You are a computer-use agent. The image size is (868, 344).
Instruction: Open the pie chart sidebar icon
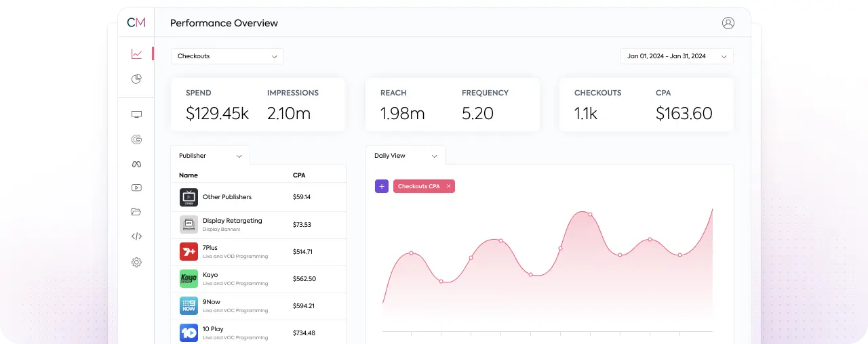(136, 79)
